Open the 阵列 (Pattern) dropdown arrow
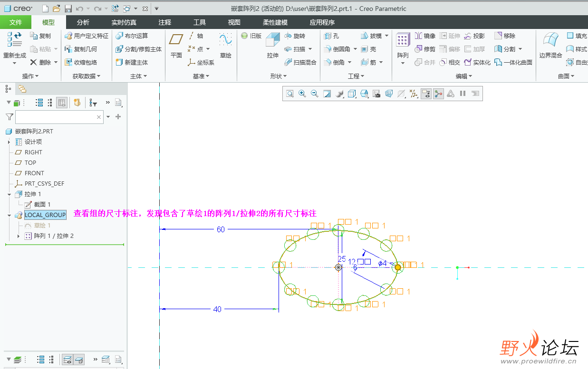 (x=403, y=63)
